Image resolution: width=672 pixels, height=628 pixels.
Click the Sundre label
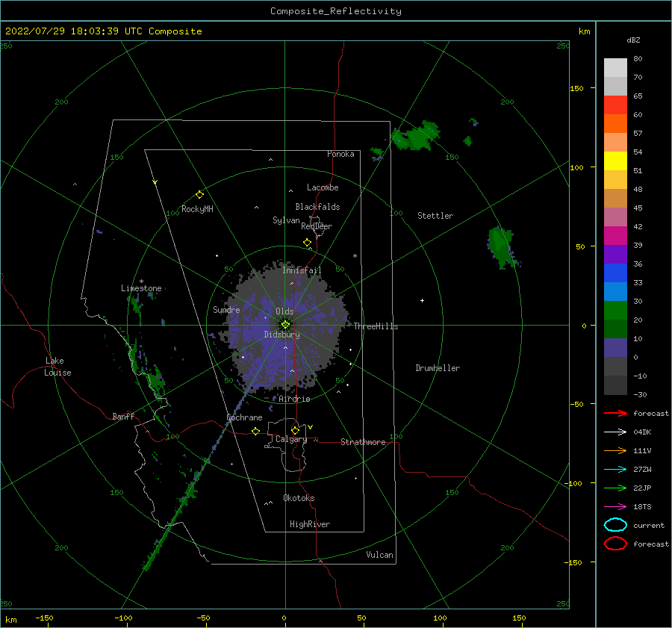click(x=226, y=309)
